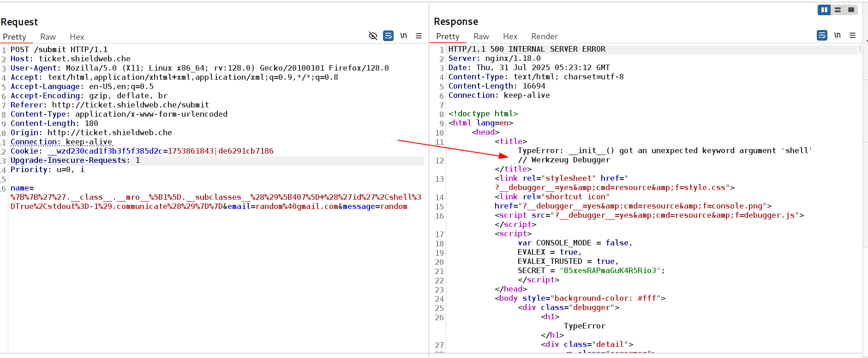Switch to Request Raw tab
The image size is (868, 358).
48,37
